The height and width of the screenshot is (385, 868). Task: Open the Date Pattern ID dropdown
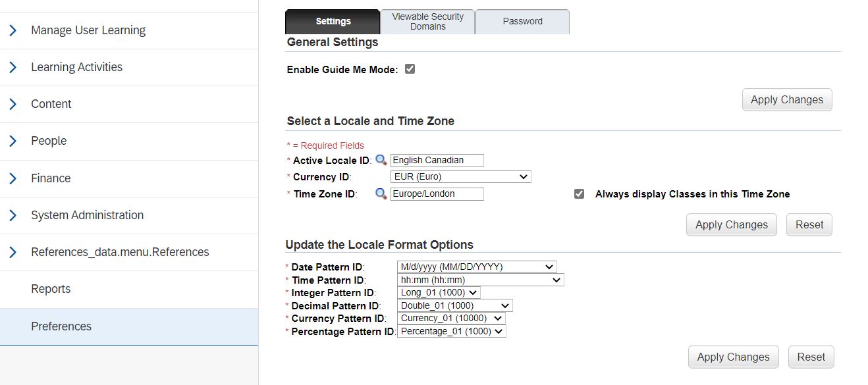(x=477, y=267)
